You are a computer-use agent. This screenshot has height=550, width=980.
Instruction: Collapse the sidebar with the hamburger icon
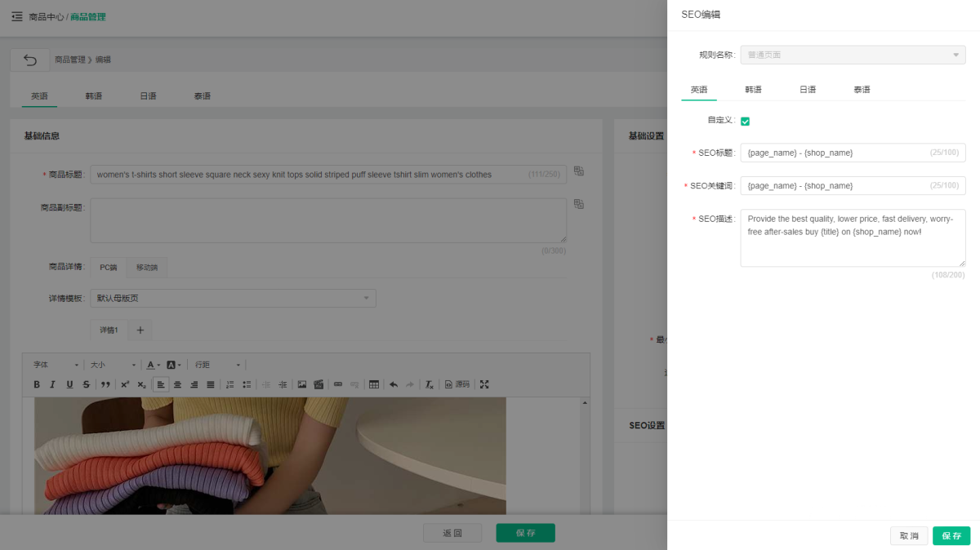click(x=16, y=16)
